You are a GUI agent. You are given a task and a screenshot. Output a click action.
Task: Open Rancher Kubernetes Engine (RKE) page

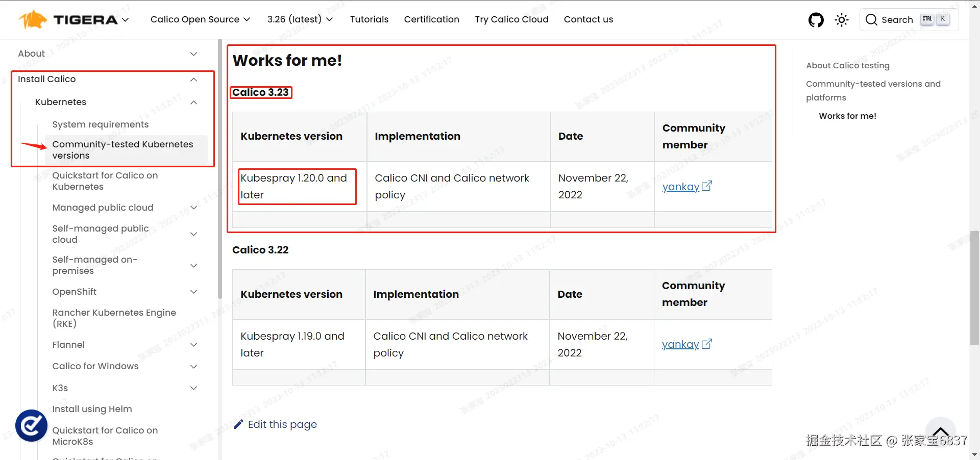point(114,318)
